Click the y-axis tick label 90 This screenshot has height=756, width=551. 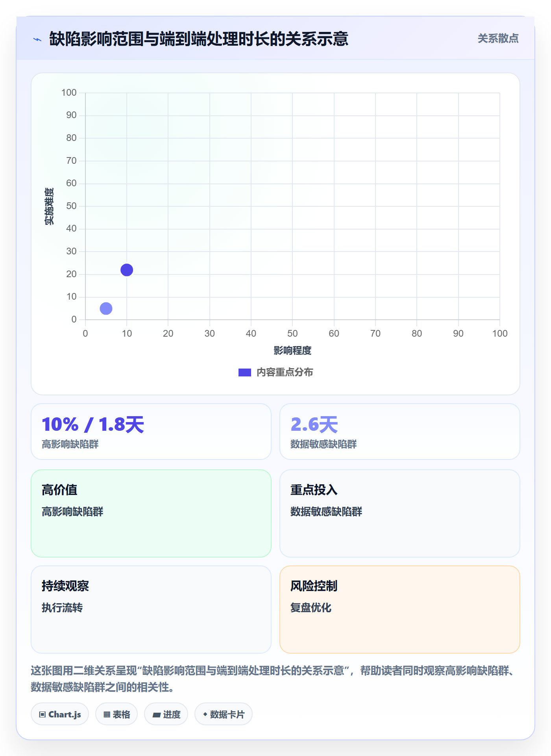71,115
